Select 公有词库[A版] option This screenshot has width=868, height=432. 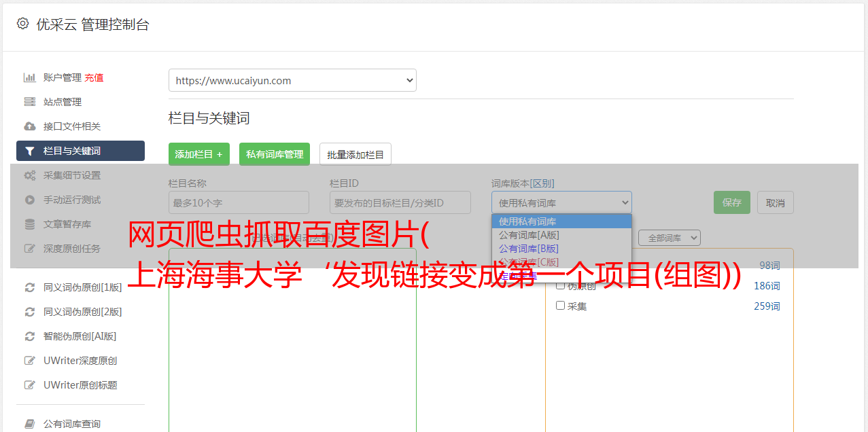(561, 235)
